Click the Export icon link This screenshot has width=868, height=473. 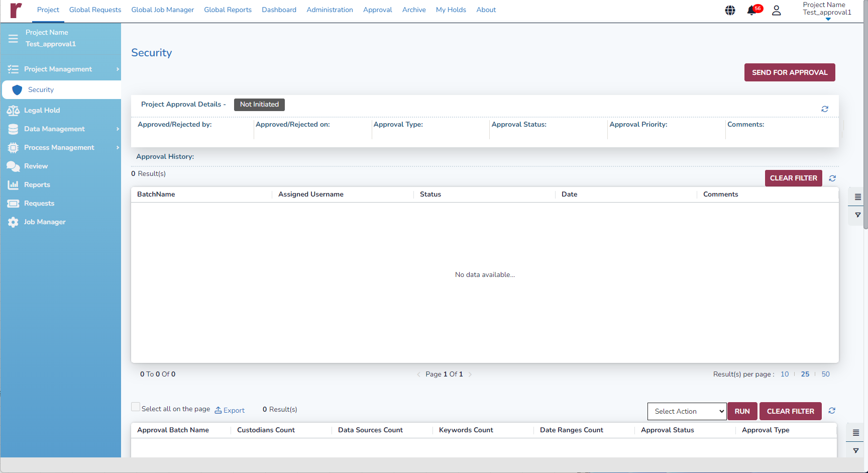point(230,410)
